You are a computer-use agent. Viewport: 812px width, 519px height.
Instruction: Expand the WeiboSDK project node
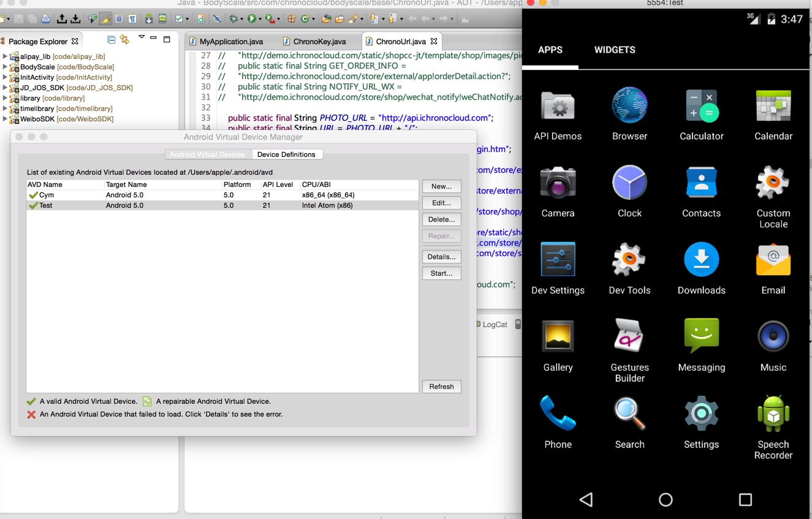pyautogui.click(x=5, y=119)
